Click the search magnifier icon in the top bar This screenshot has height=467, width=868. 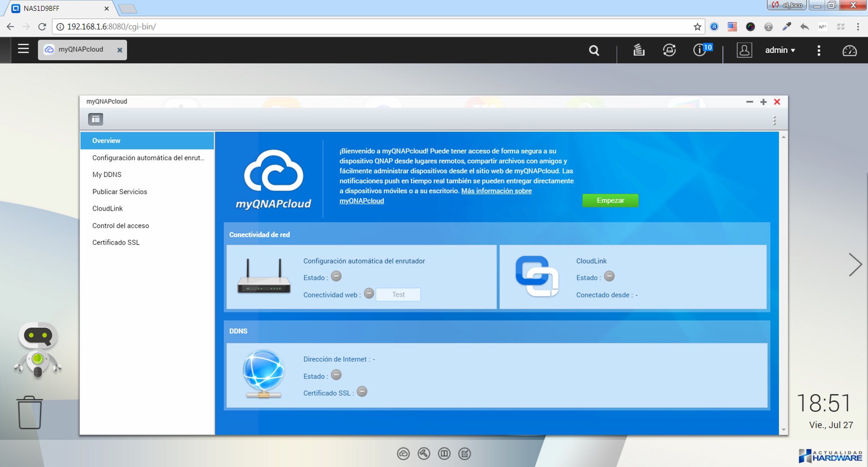point(594,50)
